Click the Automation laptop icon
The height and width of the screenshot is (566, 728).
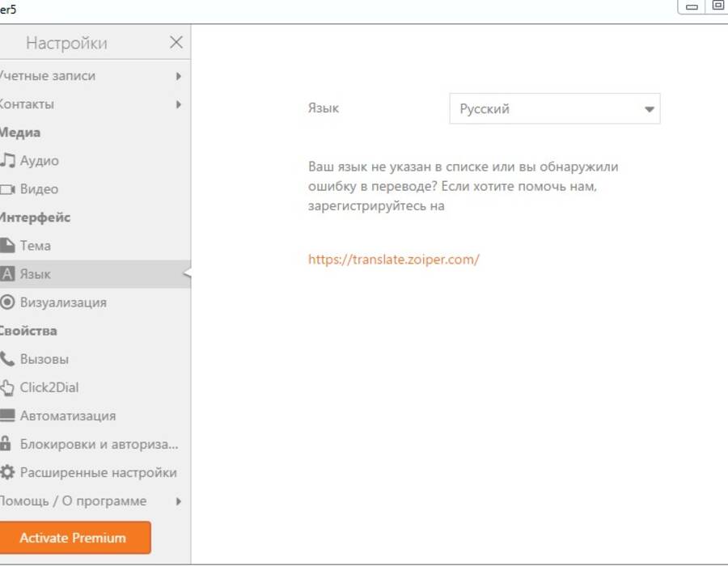pos(7,416)
